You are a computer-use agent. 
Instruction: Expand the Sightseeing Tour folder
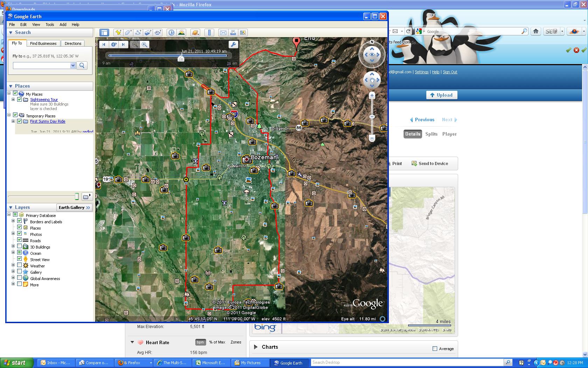pos(13,100)
